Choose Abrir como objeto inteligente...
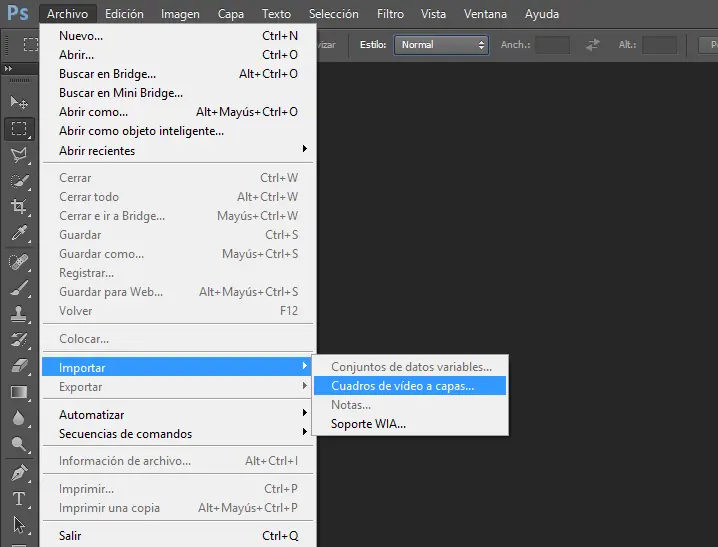718x547 pixels. click(x=178, y=131)
